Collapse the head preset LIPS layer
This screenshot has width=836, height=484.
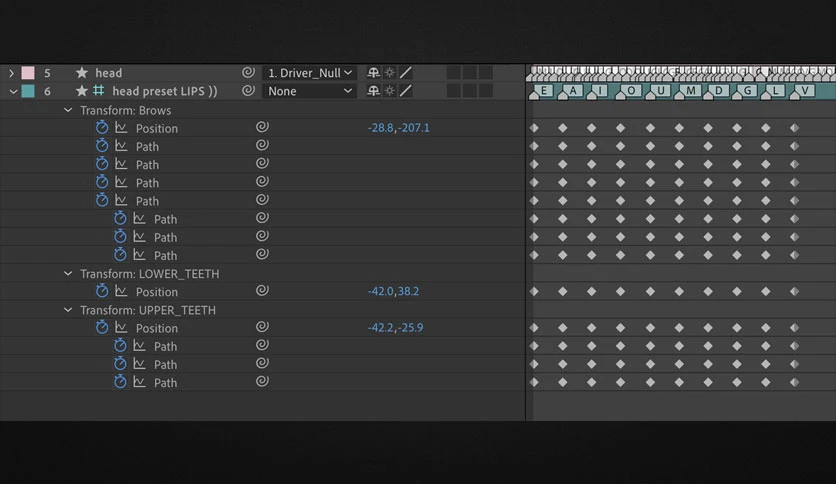coord(13,92)
